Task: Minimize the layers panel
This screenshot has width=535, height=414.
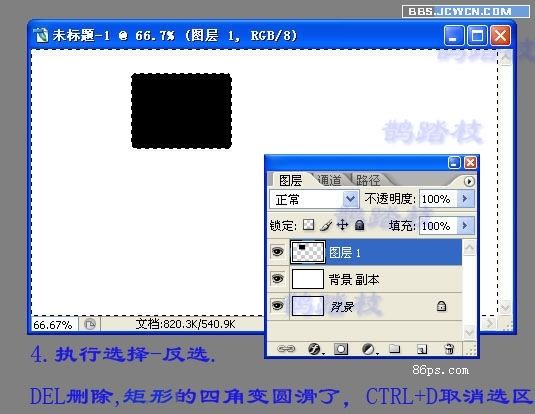Action: click(x=454, y=163)
